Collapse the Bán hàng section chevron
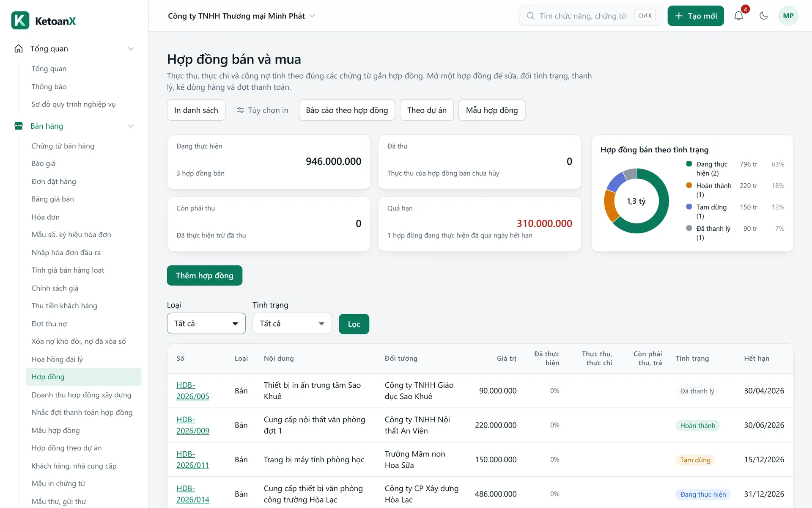This screenshot has width=812, height=508. (131, 126)
